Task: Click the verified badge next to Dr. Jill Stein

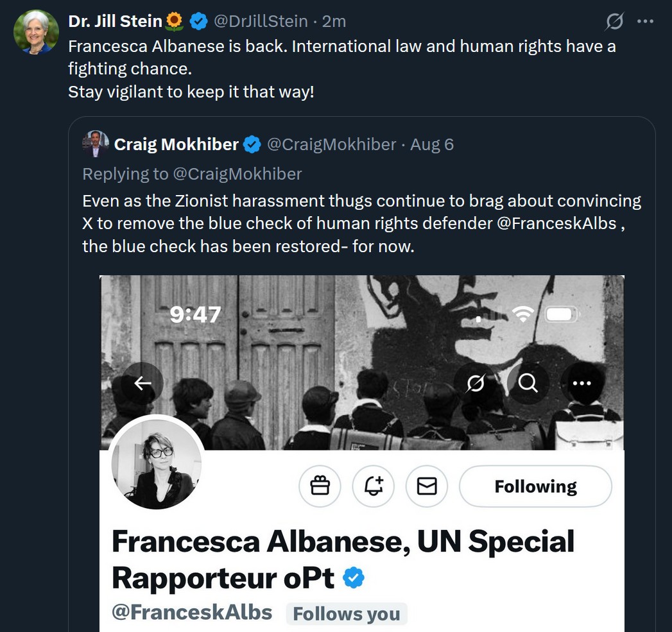Action: (x=198, y=21)
